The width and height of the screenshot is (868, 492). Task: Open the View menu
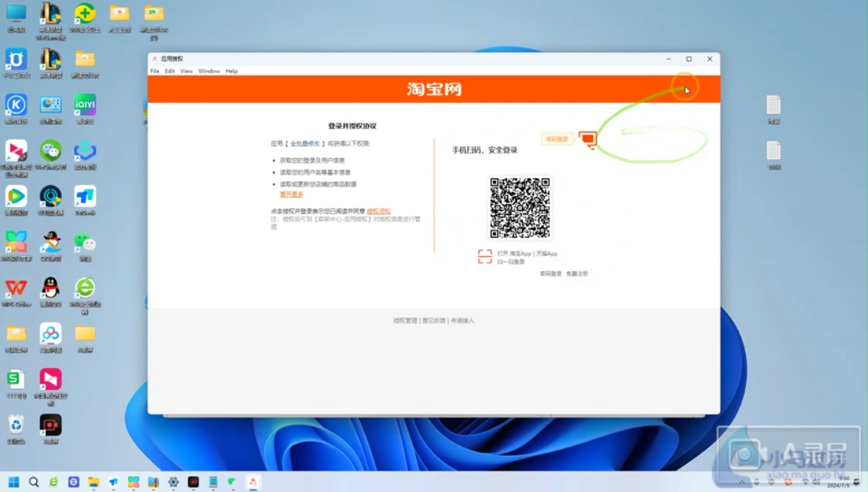pos(186,71)
